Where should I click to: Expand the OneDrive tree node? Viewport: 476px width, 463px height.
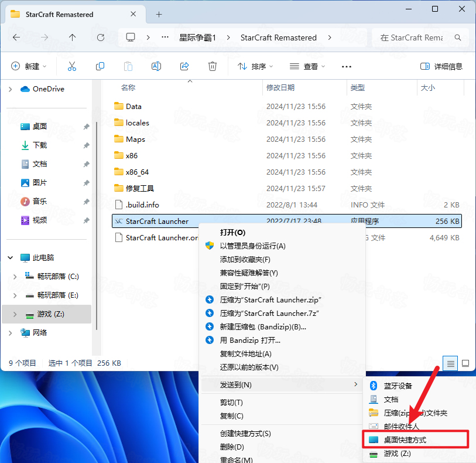pyautogui.click(x=11, y=89)
